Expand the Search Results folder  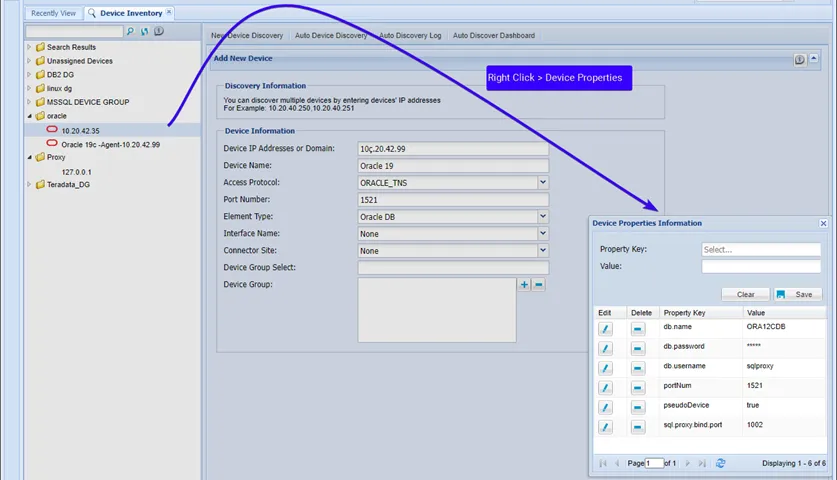tap(29, 47)
